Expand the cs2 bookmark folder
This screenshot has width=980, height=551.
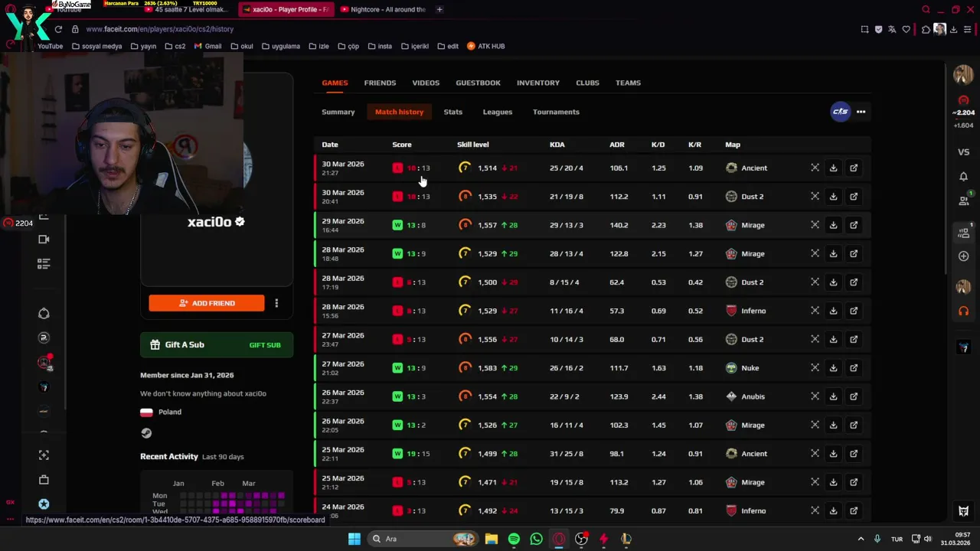[x=175, y=46]
